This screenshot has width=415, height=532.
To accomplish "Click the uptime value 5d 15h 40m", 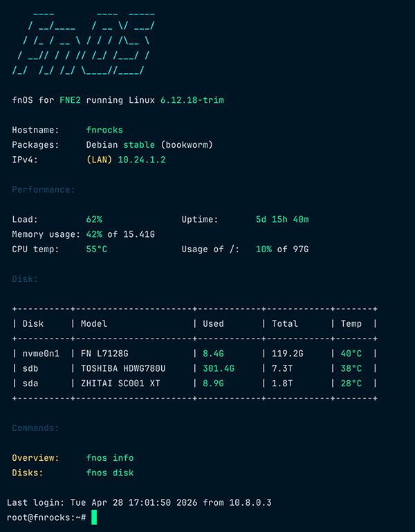I will (x=282, y=220).
